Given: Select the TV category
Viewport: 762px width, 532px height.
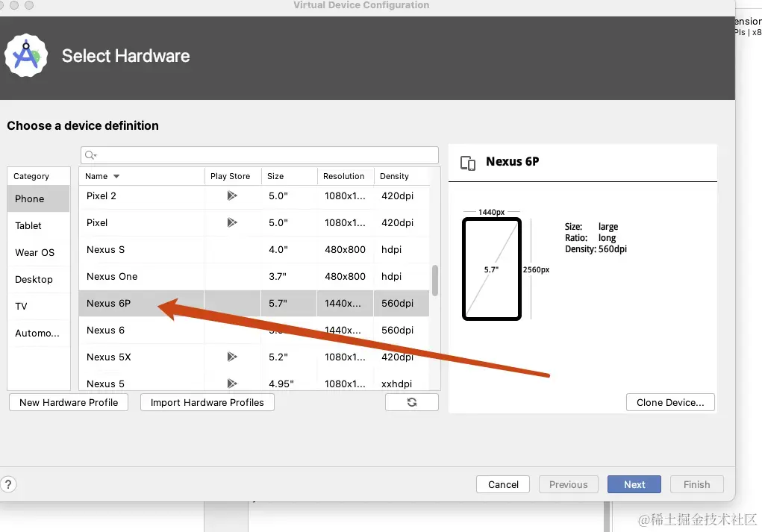Looking at the screenshot, I should [38, 306].
